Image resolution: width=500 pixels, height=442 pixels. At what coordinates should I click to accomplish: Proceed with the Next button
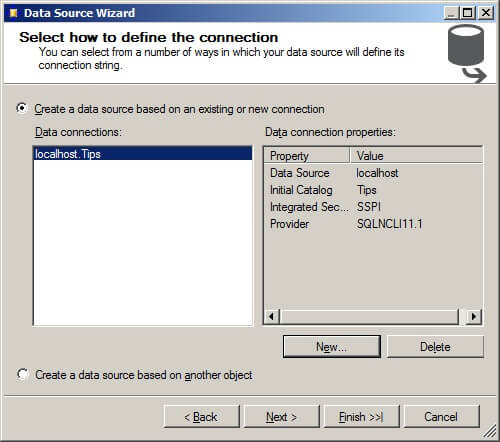coord(282,416)
